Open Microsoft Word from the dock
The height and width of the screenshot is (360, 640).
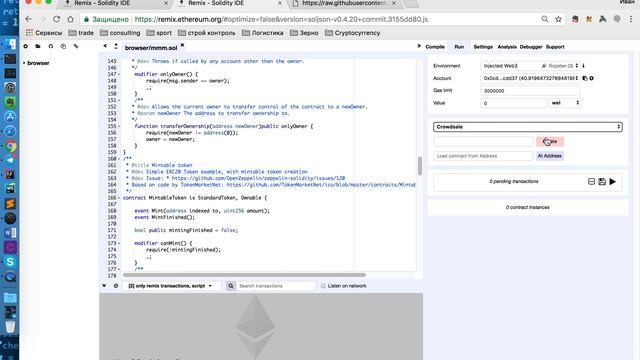tap(10, 233)
